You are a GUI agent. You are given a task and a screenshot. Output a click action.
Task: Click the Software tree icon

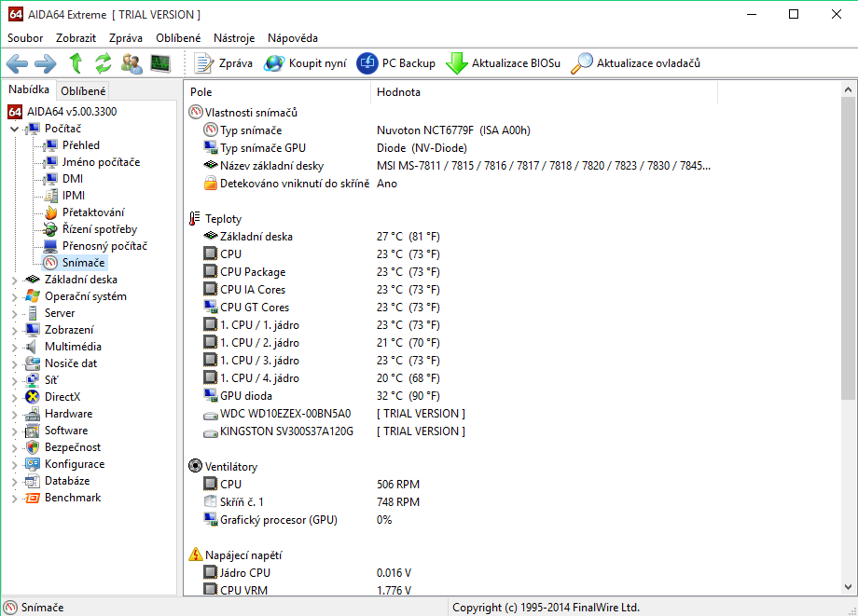(x=33, y=431)
